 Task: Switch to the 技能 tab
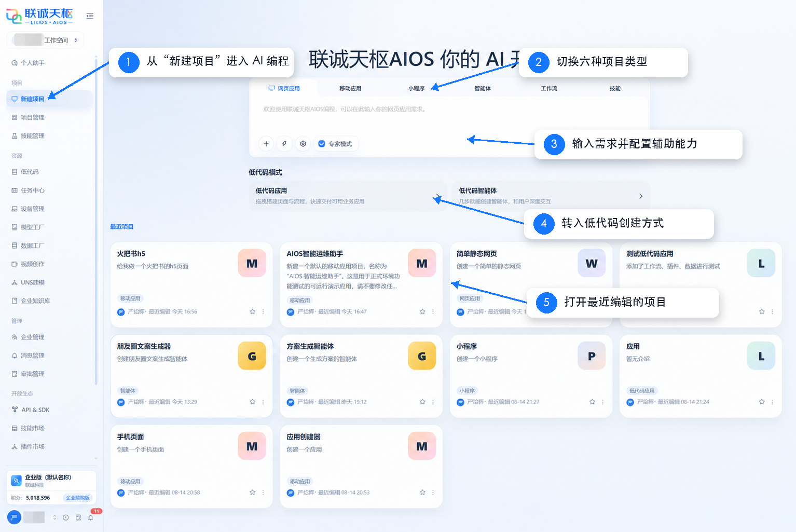click(x=615, y=88)
